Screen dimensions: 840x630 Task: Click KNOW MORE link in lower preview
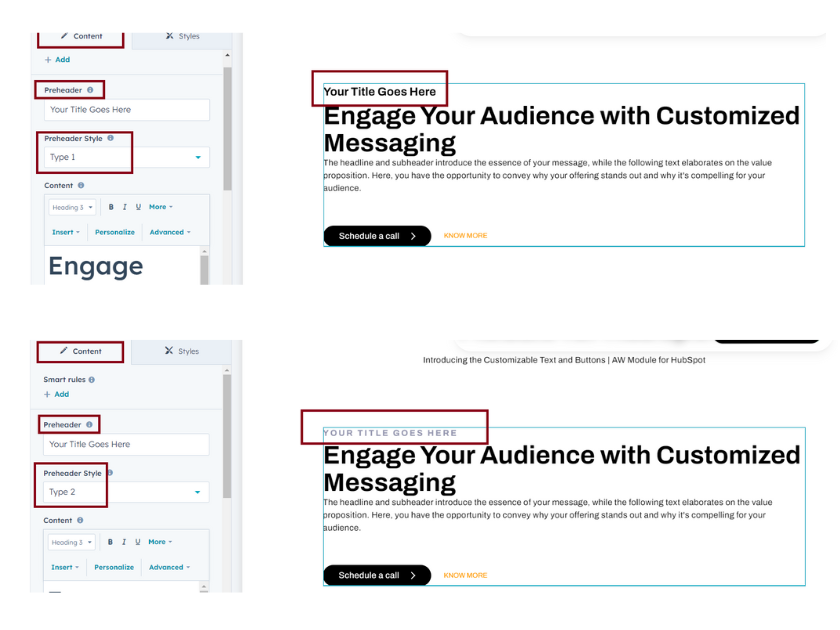point(465,575)
